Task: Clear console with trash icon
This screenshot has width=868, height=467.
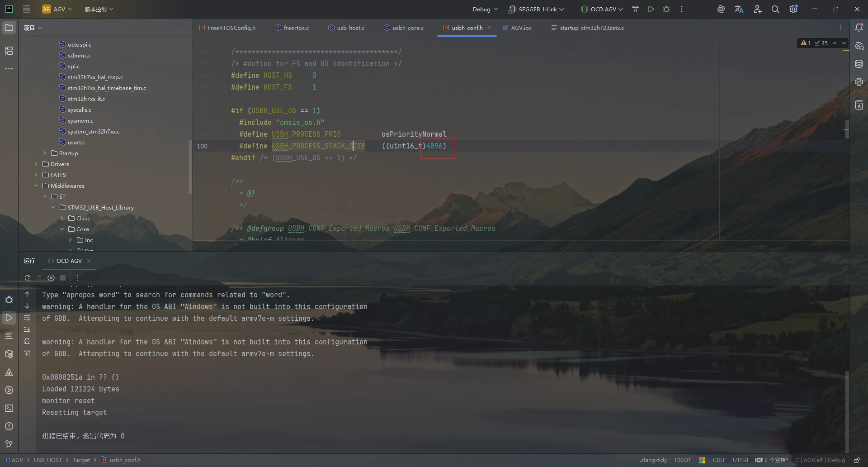Action: (27, 353)
